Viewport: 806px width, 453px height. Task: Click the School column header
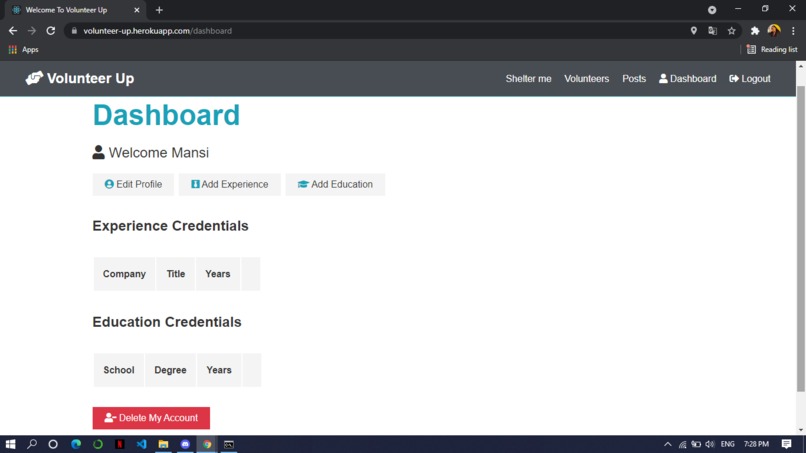coord(119,370)
